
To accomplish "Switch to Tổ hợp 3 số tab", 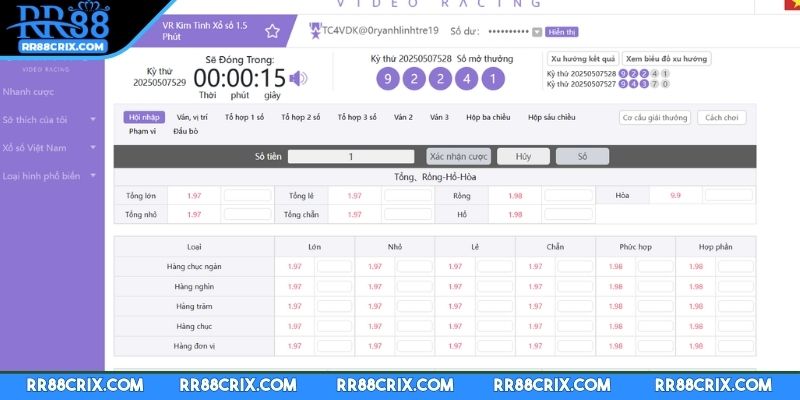I will tap(357, 117).
